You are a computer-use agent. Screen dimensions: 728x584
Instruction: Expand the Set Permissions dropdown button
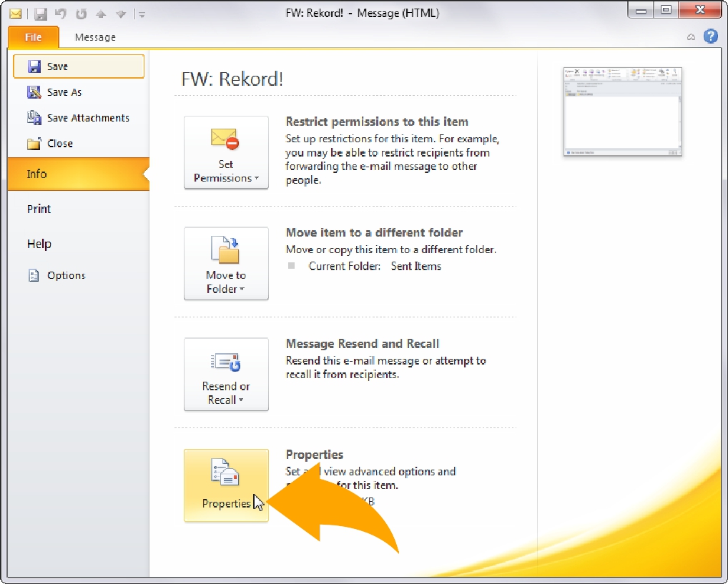[226, 152]
